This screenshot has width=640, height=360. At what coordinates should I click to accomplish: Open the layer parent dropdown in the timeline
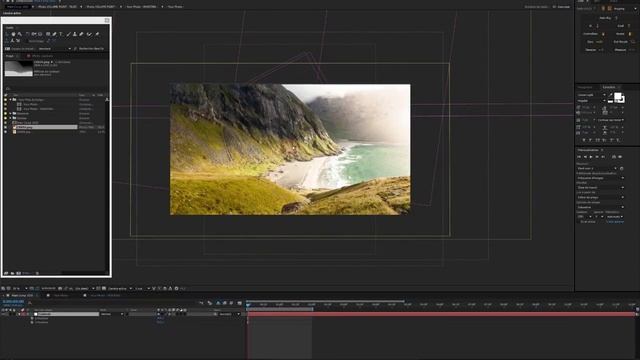[x=230, y=314]
